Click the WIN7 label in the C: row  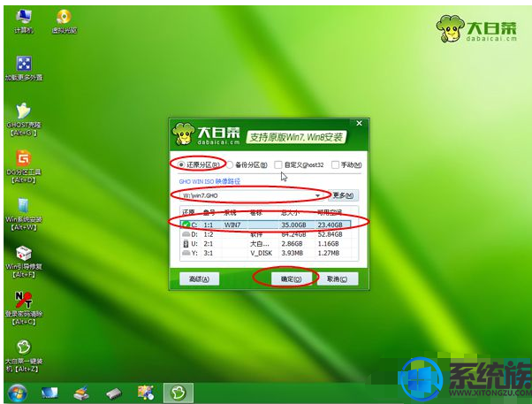coord(232,225)
